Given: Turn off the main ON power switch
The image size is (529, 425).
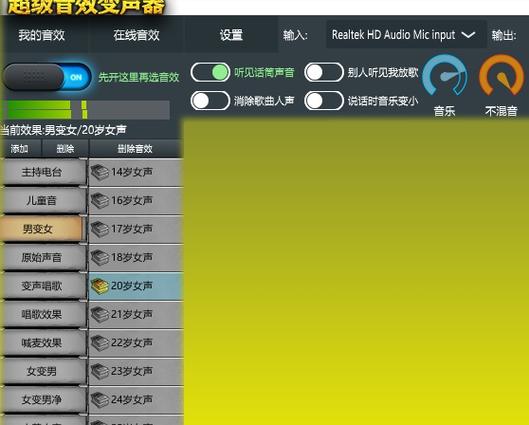Looking at the screenshot, I should click(x=47, y=77).
